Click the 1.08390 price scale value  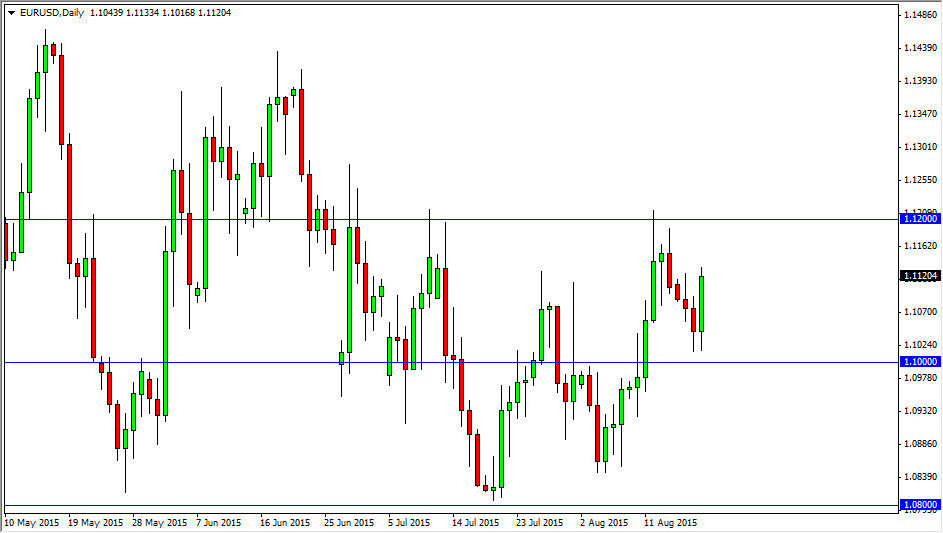pos(921,476)
